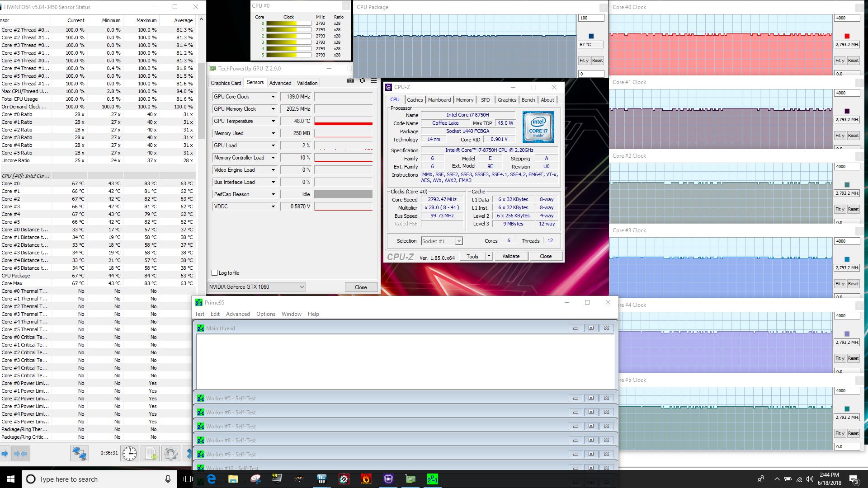Open the Edge browser from the taskbar
The image size is (868, 488).
211,479
